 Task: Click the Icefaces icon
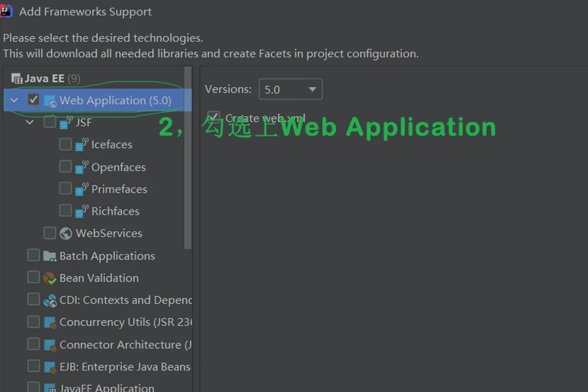tap(82, 145)
